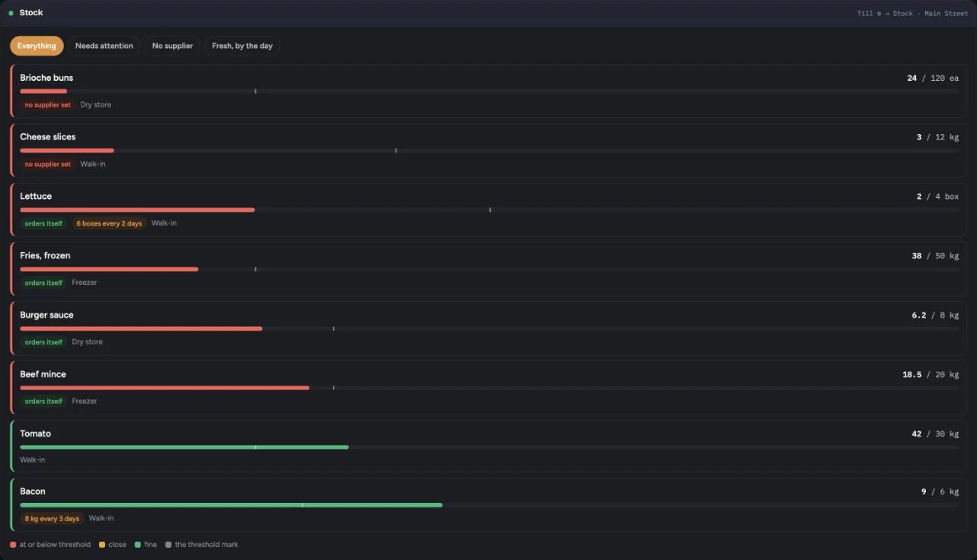The image size is (977, 560).
Task: Open the Brioche buns stock row
Action: point(488,91)
